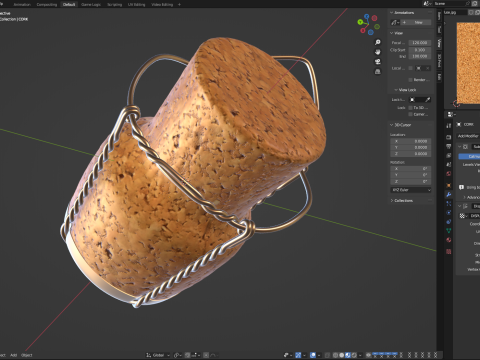Adjust the clip End value field
Screen dimensions: 480x360
coord(420,56)
